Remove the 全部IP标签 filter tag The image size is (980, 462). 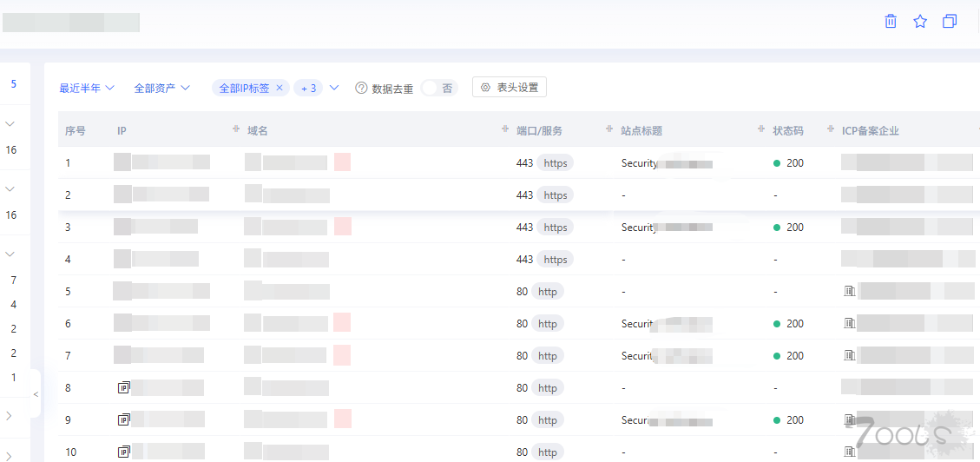[280, 89]
